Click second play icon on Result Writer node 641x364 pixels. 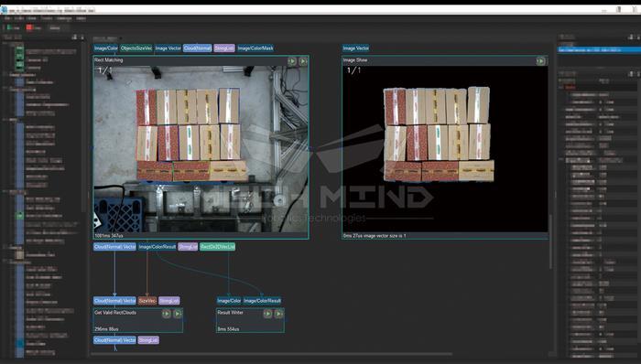[x=278, y=314]
